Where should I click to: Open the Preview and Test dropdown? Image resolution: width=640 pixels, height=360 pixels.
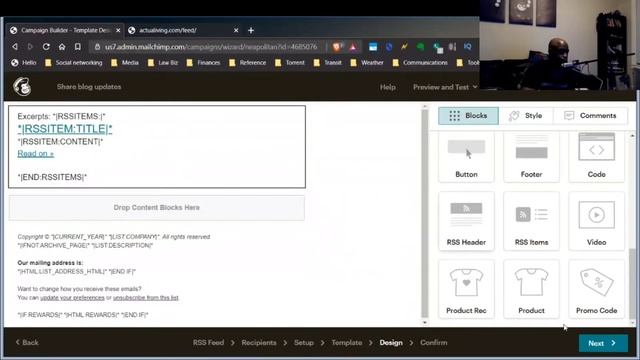(445, 87)
